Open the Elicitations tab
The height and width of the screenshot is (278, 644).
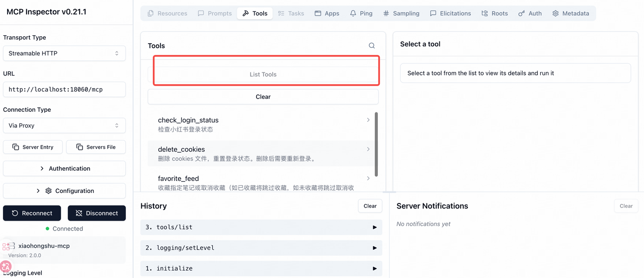(450, 14)
